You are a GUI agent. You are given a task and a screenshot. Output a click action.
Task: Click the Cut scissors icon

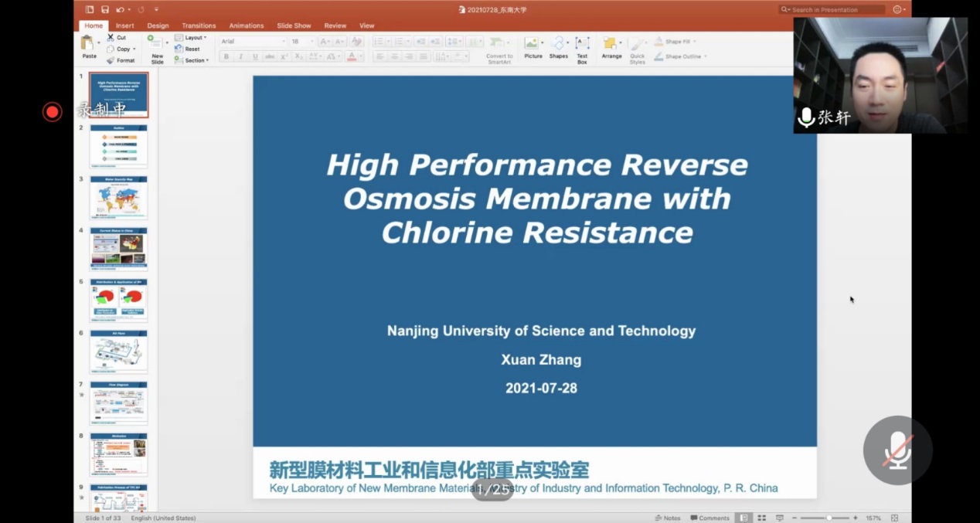click(111, 37)
